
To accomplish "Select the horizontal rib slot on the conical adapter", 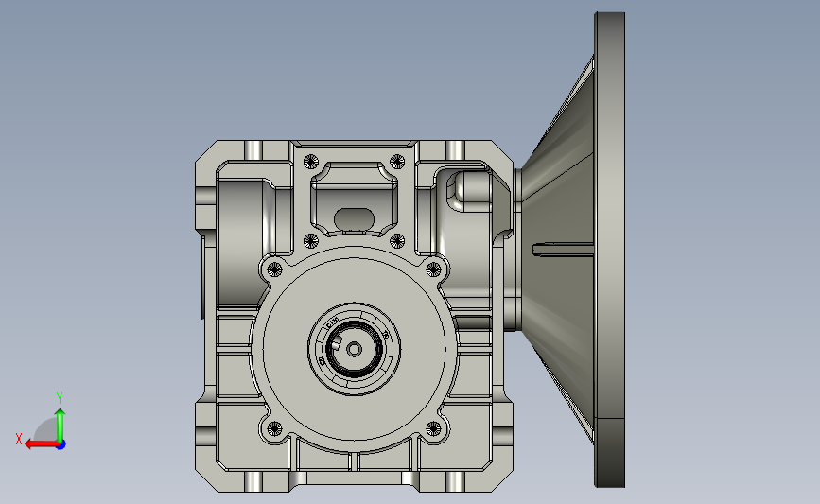I will point(564,250).
